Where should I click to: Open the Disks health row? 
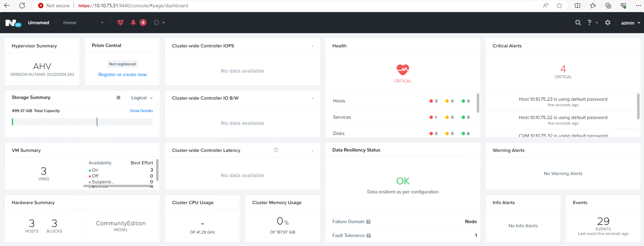401,133
